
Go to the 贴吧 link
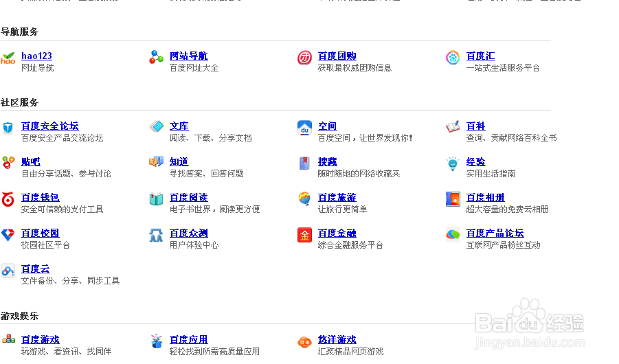point(30,162)
